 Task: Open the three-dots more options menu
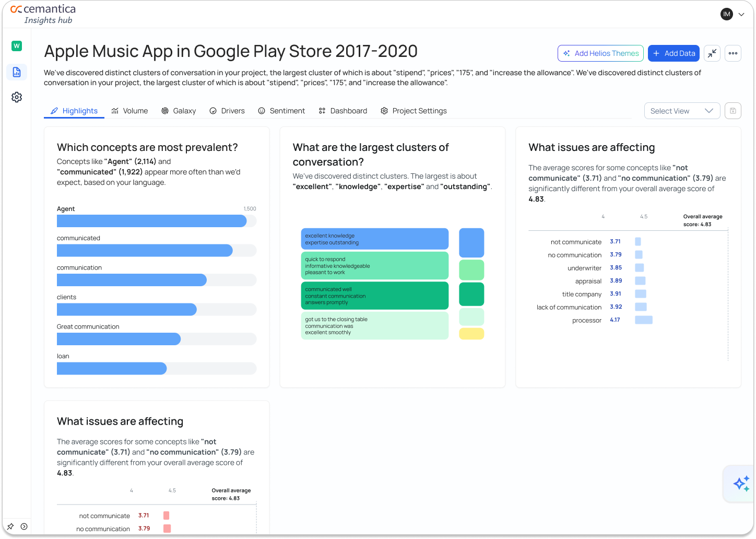(x=733, y=53)
